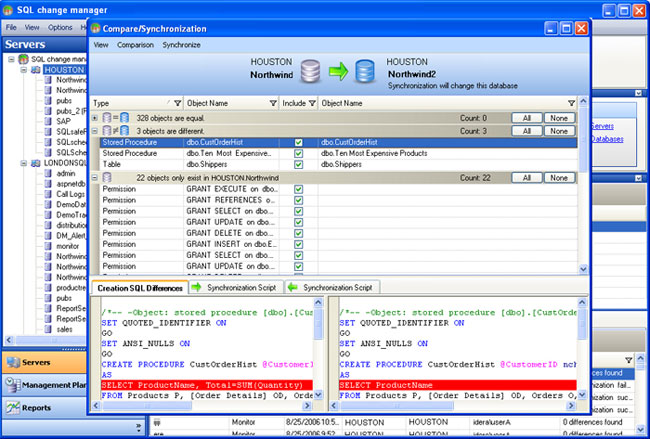Collapse the SQL change manager root node
The width and height of the screenshot is (650, 439).
11,59
